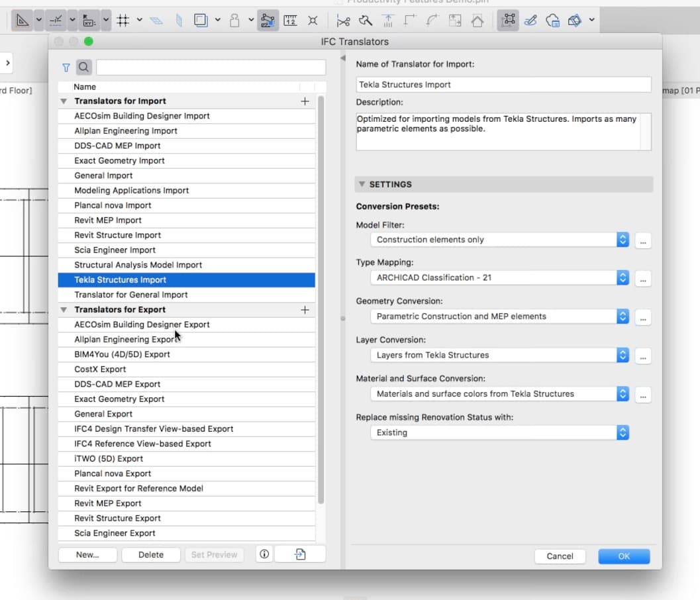Toggle the Snap Guides toolbar icon
This screenshot has width=700, height=600.
tap(56, 20)
